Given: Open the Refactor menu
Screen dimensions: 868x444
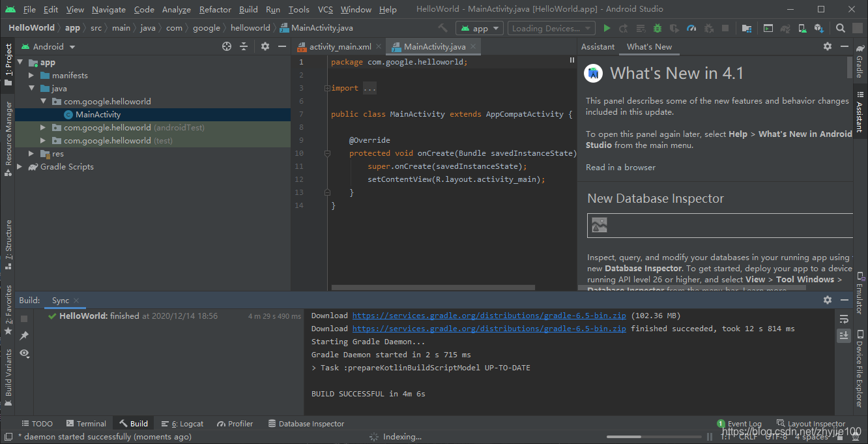Looking at the screenshot, I should pos(215,9).
